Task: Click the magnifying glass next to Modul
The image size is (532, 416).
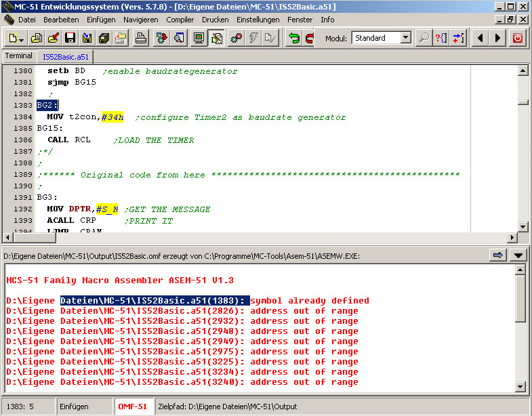Action: (x=424, y=38)
